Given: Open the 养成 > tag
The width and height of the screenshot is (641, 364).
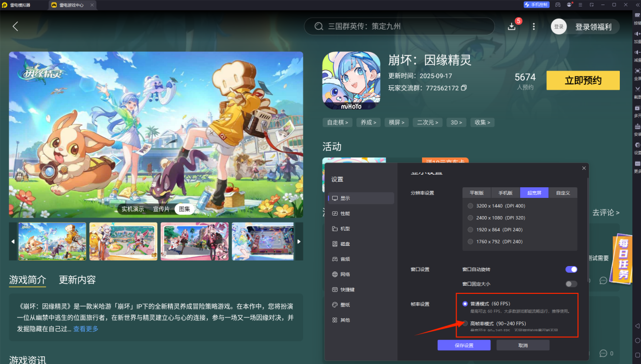Looking at the screenshot, I should click(368, 122).
